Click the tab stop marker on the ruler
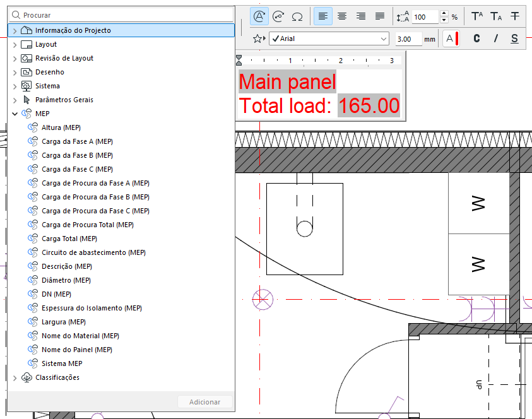532x419 pixels. 239,60
